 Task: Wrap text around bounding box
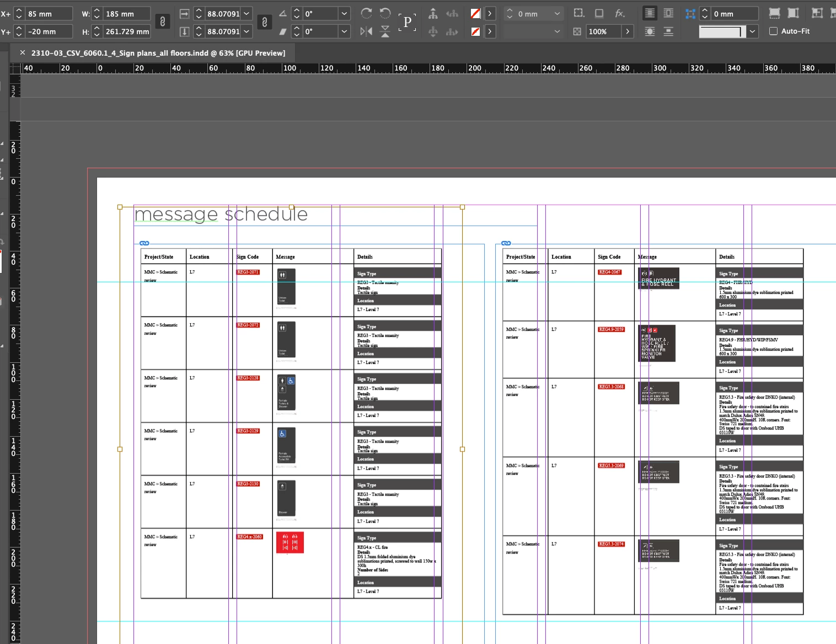pyautogui.click(x=668, y=13)
